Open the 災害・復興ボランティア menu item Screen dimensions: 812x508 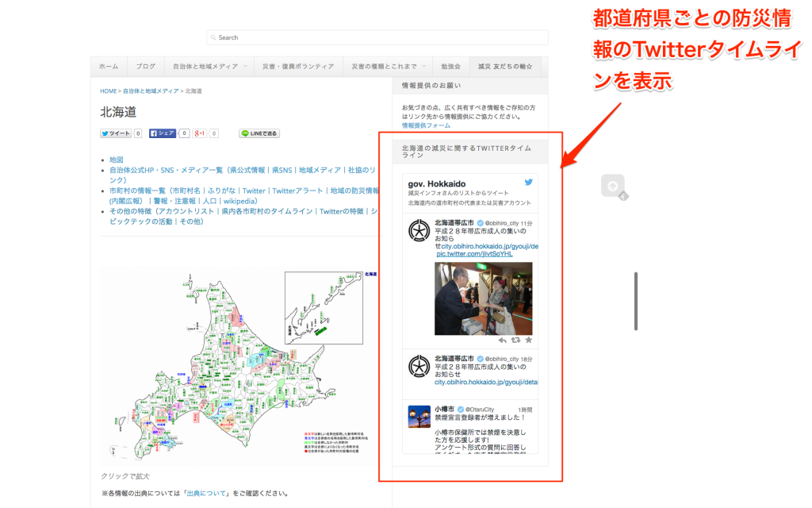coord(298,67)
